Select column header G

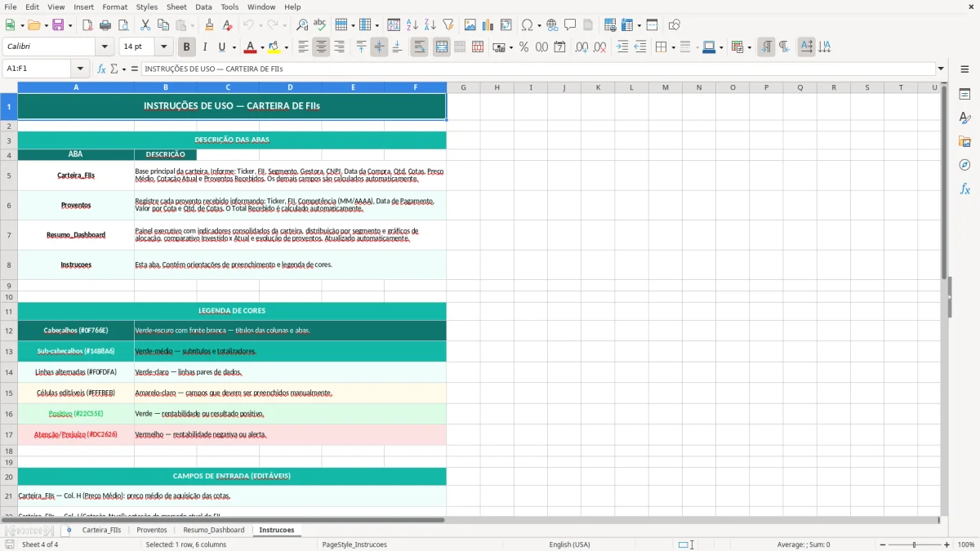pyautogui.click(x=463, y=87)
